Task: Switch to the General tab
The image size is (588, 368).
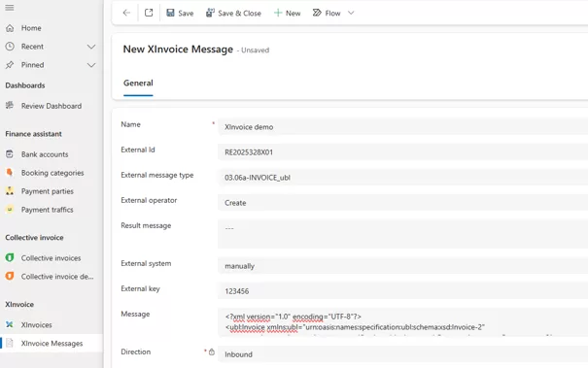Action: pyautogui.click(x=138, y=84)
